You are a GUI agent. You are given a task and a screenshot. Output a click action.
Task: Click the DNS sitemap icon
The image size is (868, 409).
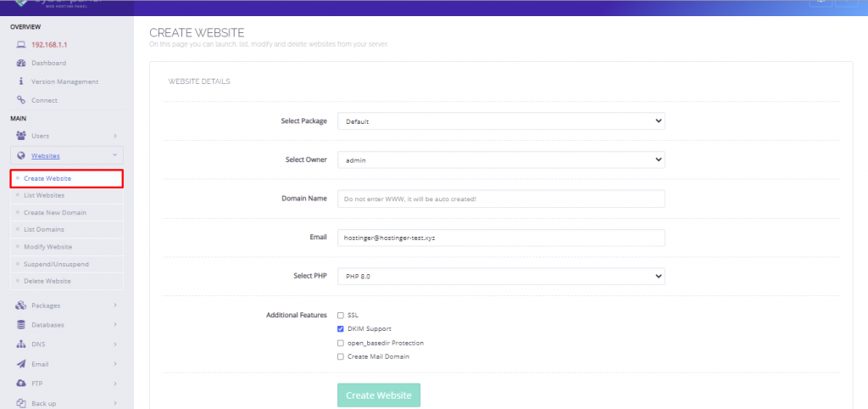21,345
